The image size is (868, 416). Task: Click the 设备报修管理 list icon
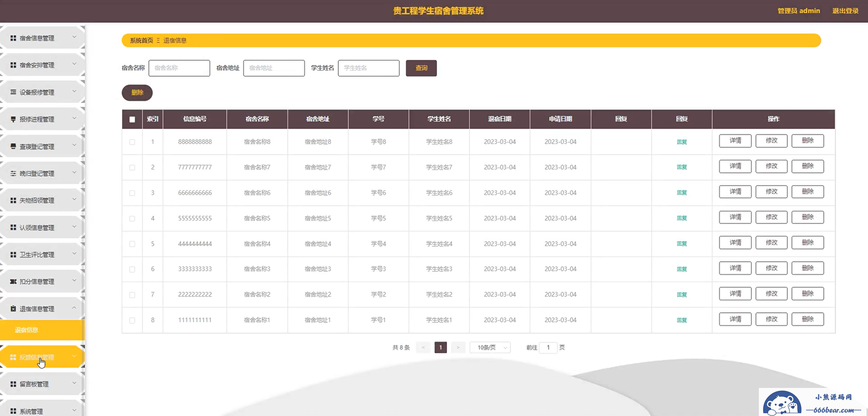click(x=13, y=92)
